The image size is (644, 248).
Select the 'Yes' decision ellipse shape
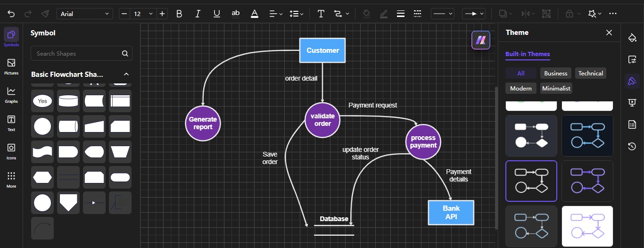(x=42, y=101)
